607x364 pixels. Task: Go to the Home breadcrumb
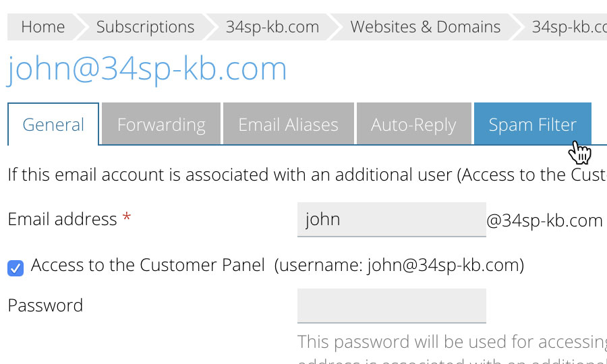coord(42,27)
